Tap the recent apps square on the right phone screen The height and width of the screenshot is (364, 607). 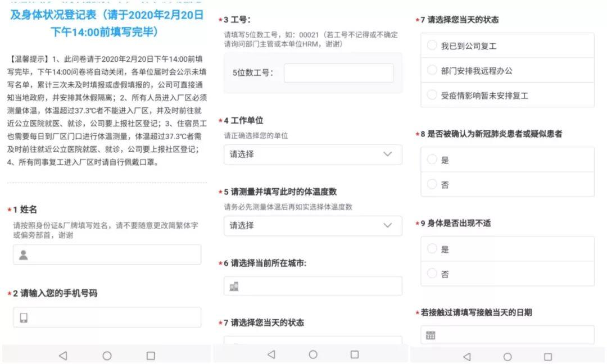[547, 357]
